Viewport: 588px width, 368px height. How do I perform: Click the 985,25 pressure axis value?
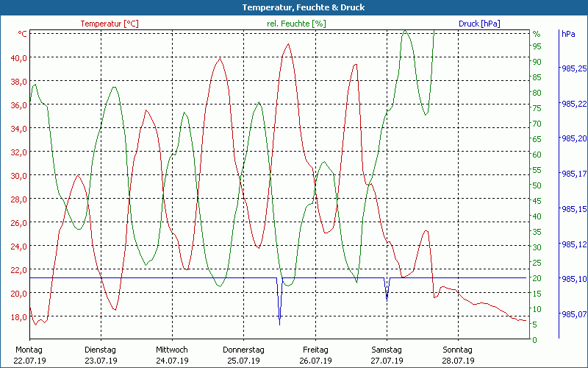[x=573, y=68]
